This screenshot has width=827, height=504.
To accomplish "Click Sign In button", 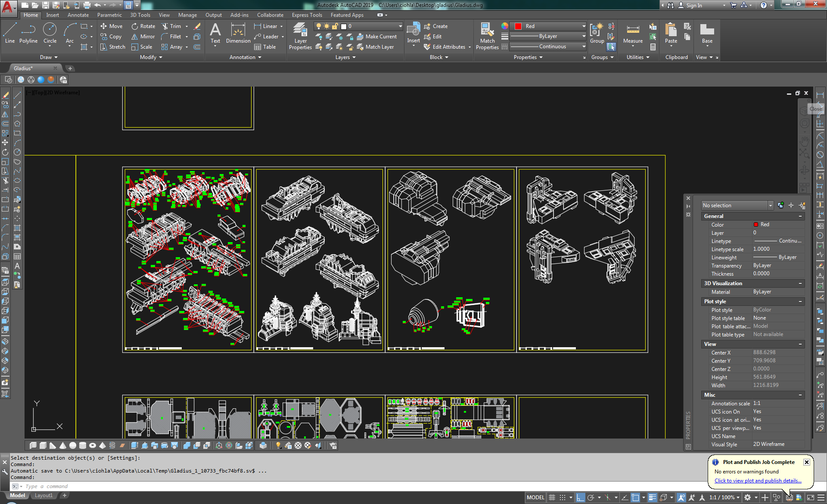I will (690, 5).
